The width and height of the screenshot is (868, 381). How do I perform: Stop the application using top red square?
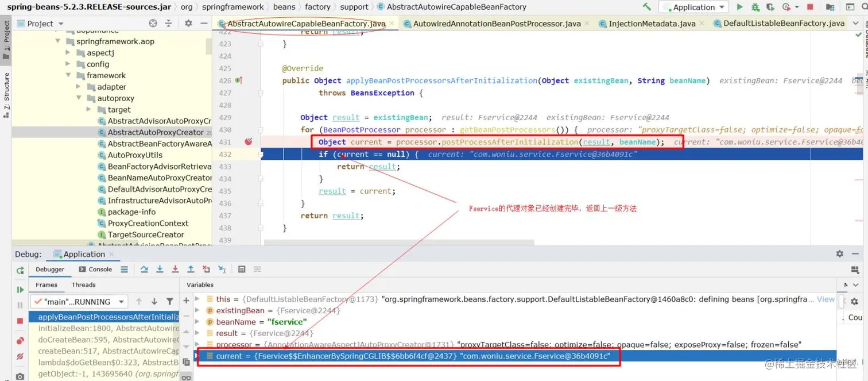[810, 7]
